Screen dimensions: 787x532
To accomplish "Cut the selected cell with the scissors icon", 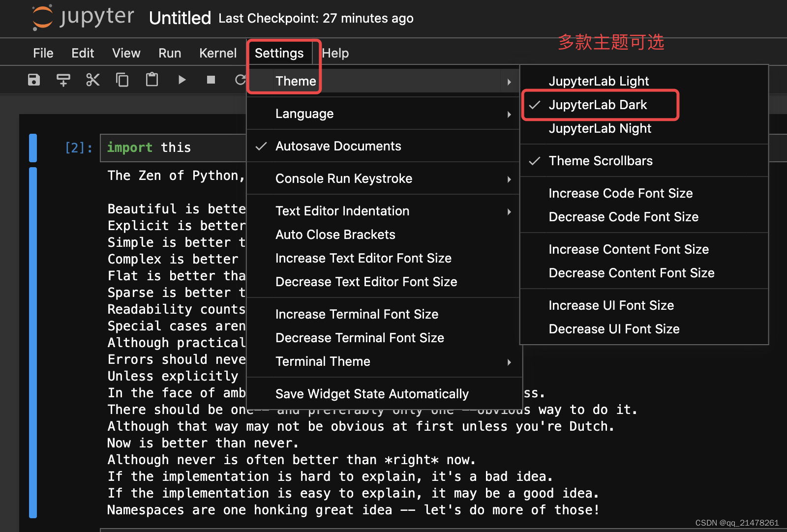I will point(92,80).
